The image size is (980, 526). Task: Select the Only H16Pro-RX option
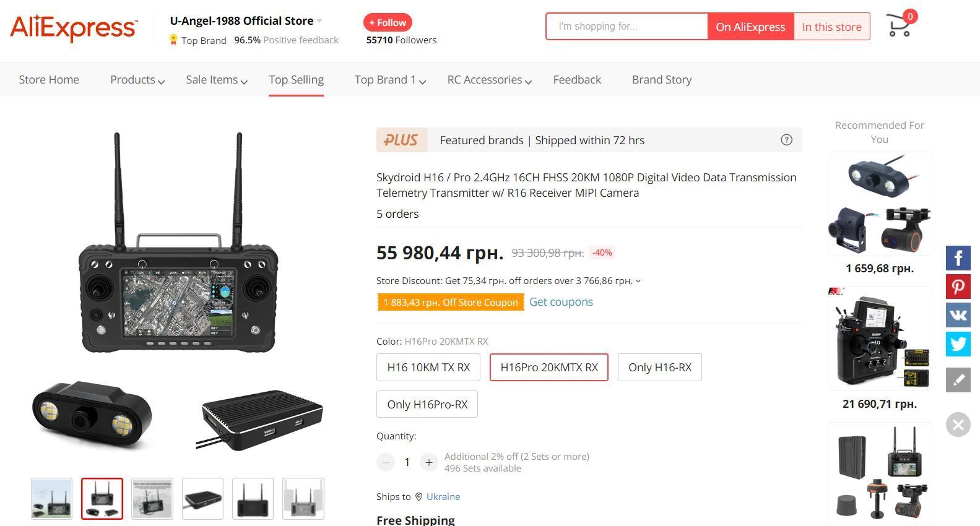(x=427, y=404)
